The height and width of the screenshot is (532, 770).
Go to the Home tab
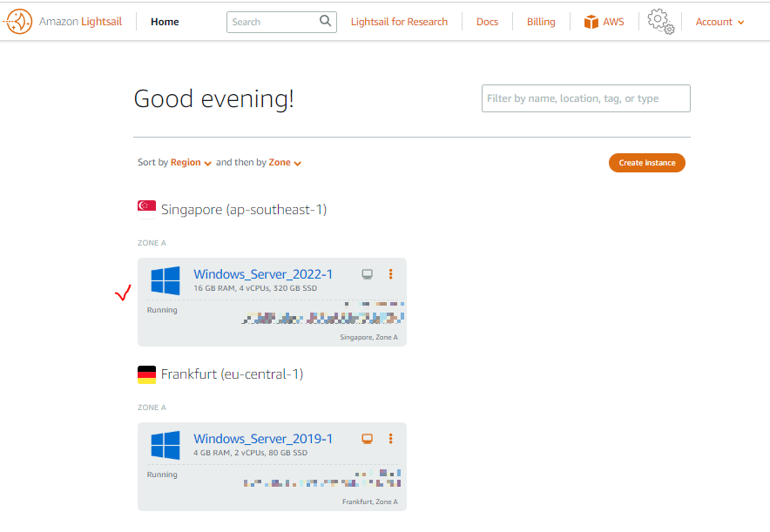click(165, 22)
